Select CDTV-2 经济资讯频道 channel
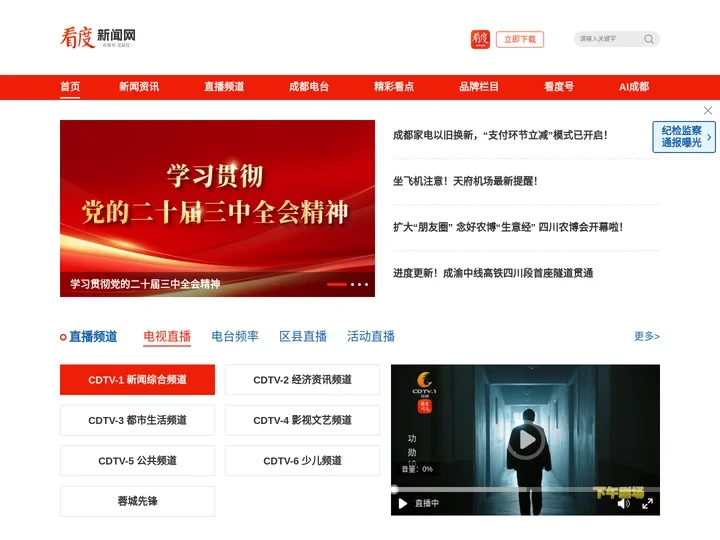This screenshot has width=720, height=540. click(302, 380)
